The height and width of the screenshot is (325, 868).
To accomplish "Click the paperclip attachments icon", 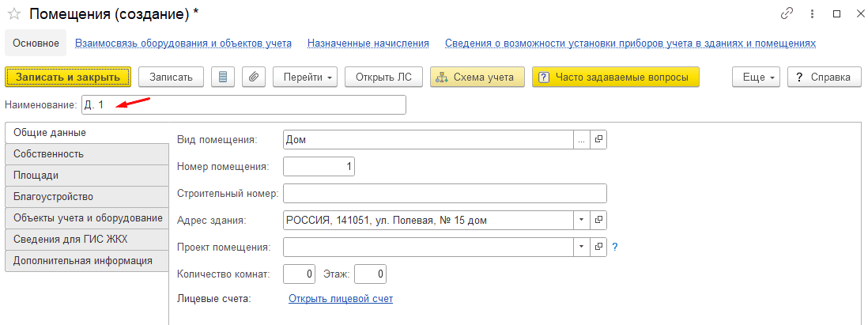I will (253, 77).
